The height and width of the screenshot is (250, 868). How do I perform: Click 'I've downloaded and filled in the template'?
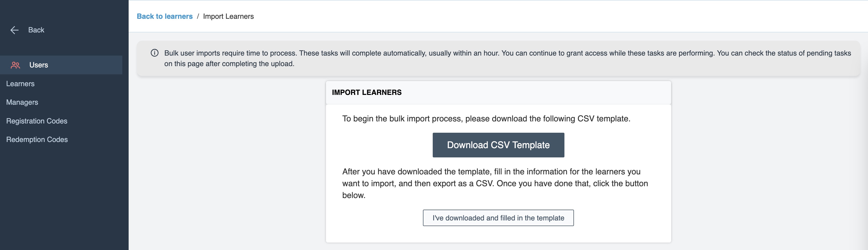click(498, 218)
